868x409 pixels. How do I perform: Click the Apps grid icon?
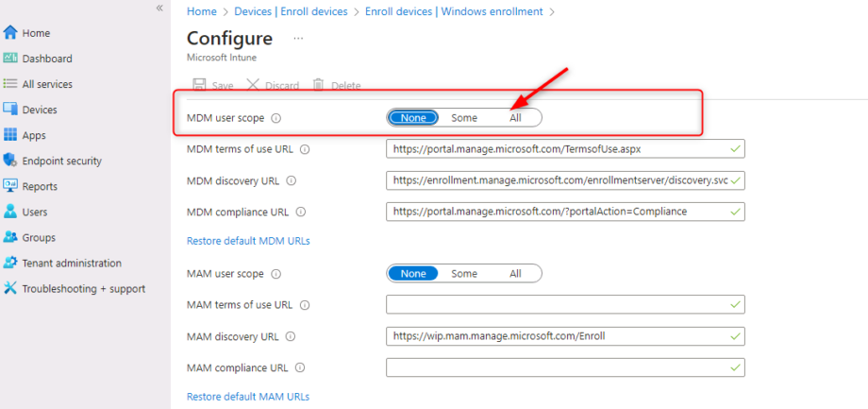10,135
